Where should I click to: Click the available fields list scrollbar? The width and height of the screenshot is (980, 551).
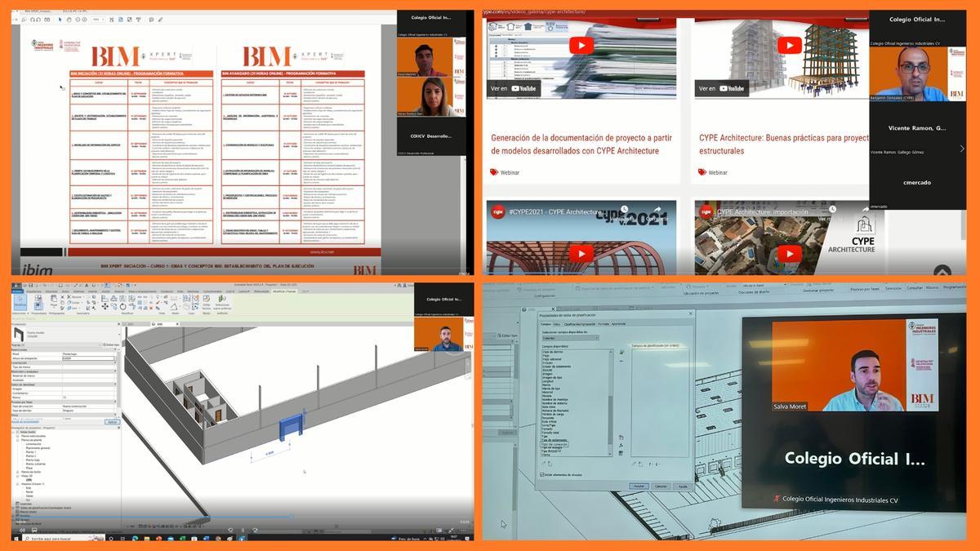click(x=610, y=403)
